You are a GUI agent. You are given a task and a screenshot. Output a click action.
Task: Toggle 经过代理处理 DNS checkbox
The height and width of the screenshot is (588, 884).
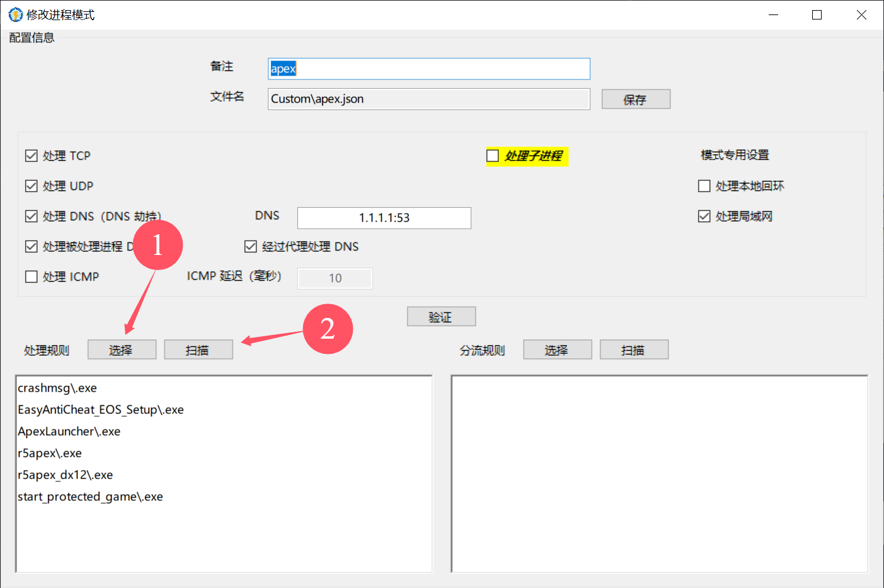[x=251, y=246]
